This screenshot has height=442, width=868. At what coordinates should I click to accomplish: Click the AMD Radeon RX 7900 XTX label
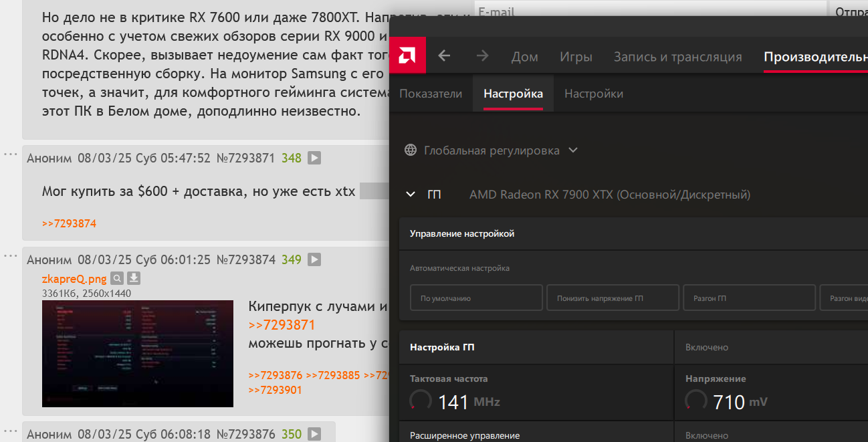point(610,195)
